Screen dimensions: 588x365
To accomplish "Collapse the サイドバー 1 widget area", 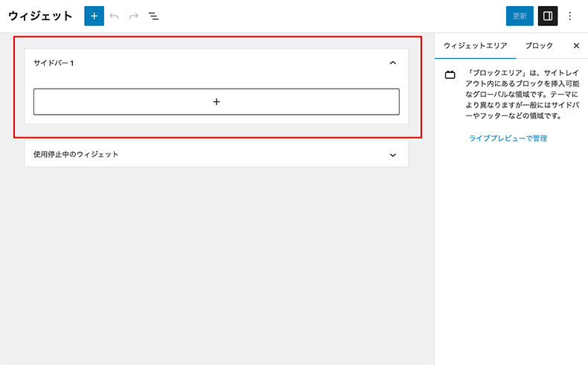I will 393,63.
